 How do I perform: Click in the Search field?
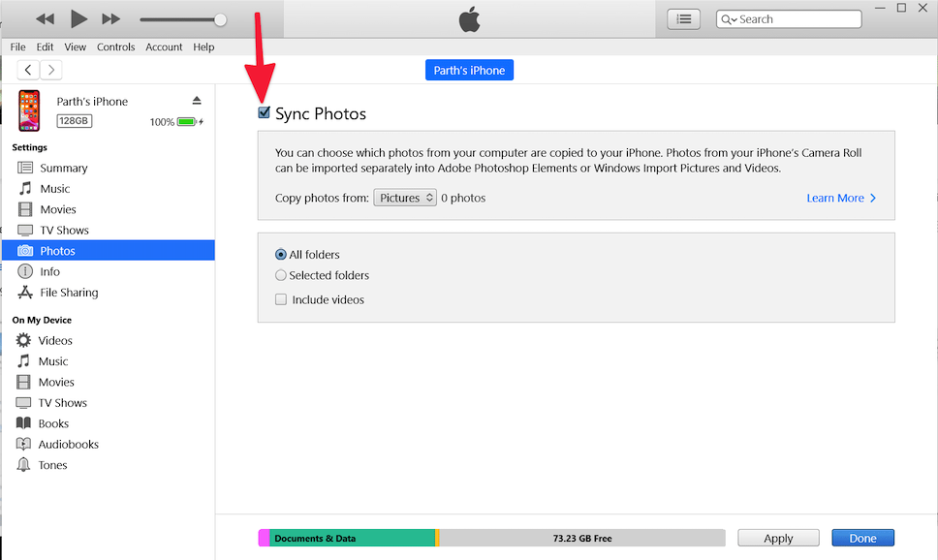point(797,19)
